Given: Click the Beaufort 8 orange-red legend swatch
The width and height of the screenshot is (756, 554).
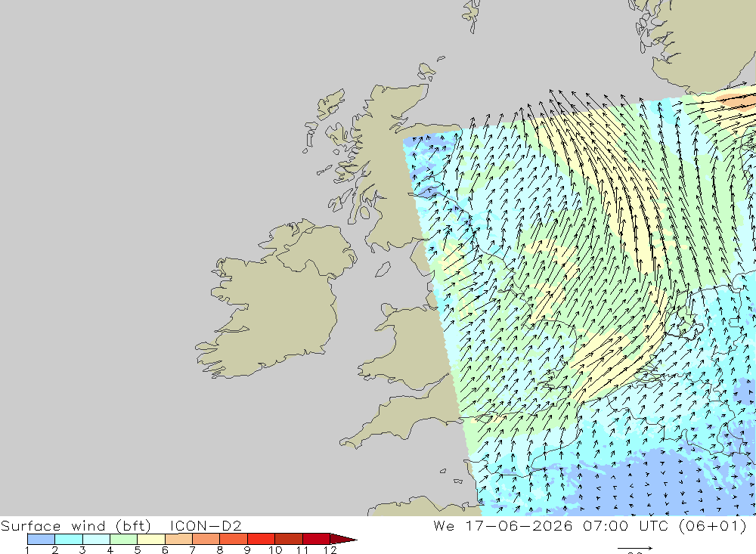Looking at the screenshot, I should tap(234, 539).
